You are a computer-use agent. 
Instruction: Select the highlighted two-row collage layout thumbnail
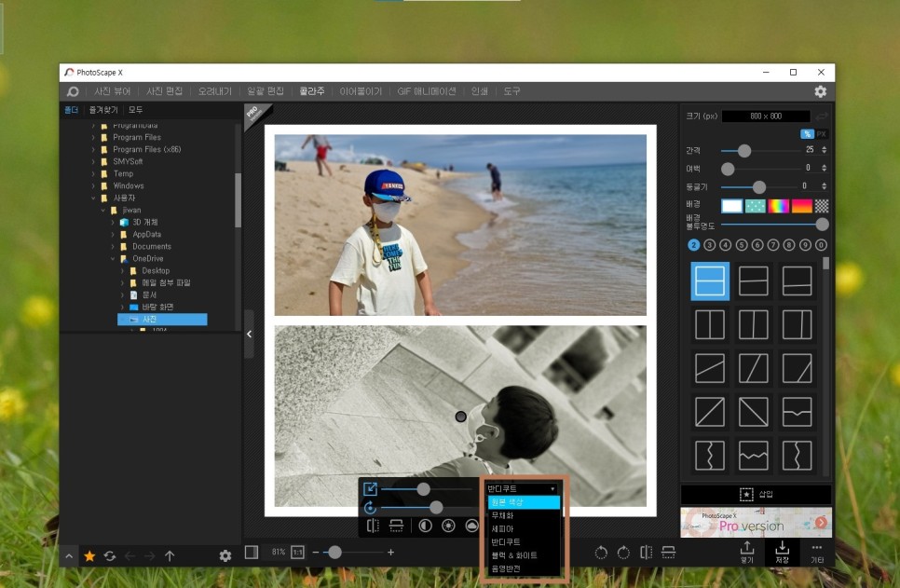pos(710,281)
